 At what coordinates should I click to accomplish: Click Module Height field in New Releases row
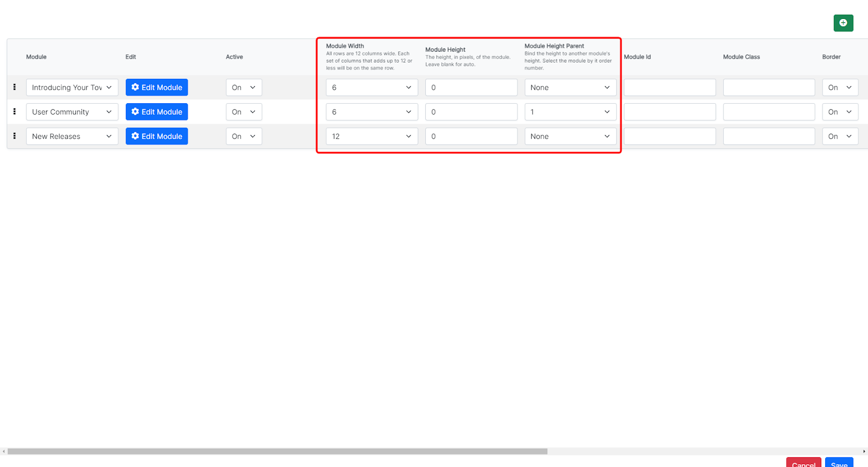tap(471, 136)
